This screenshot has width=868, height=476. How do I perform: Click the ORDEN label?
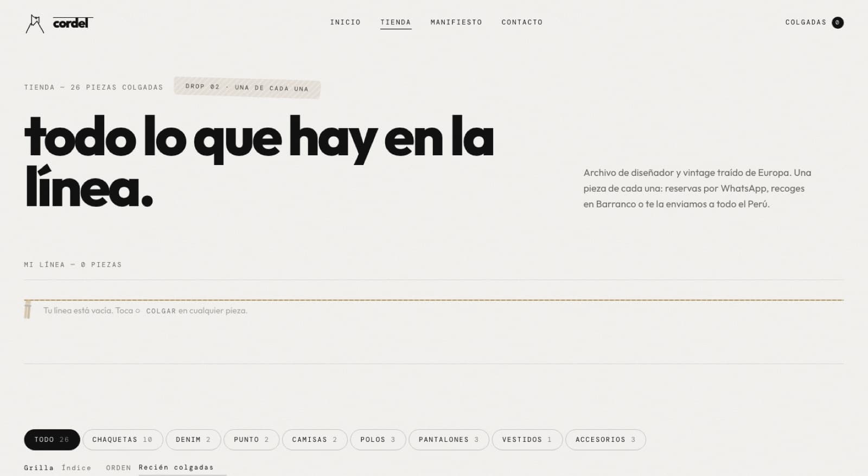pos(118,468)
